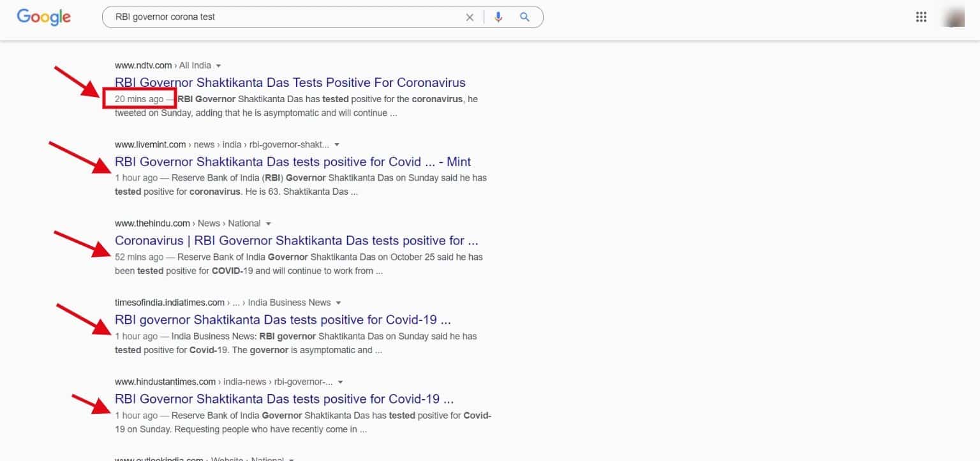
Task: Click the timesofindia.indiatimes.com breadcrumb
Action: tap(223, 303)
